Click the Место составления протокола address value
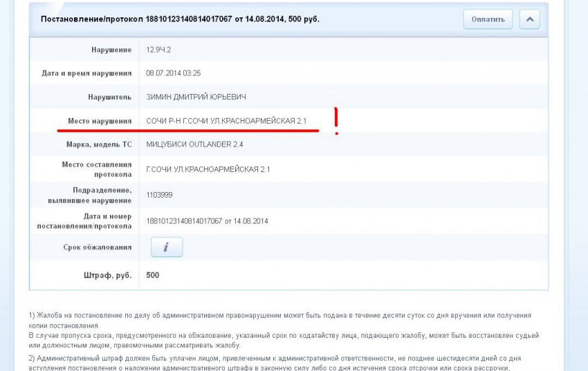The height and width of the screenshot is (371, 588). tap(208, 169)
